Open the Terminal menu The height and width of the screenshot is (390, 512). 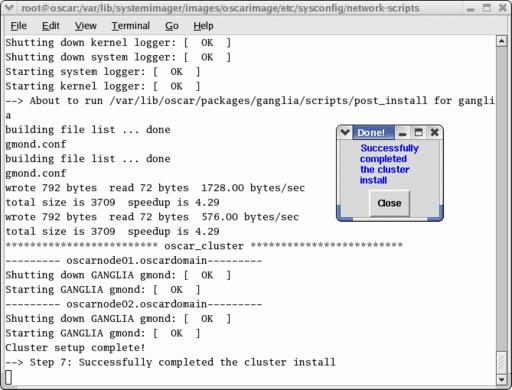click(131, 26)
